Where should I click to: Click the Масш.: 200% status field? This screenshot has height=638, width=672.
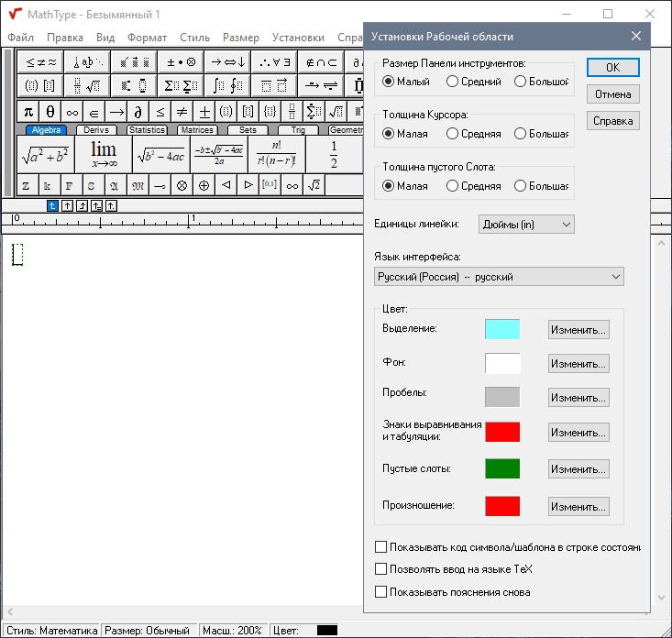click(x=232, y=631)
